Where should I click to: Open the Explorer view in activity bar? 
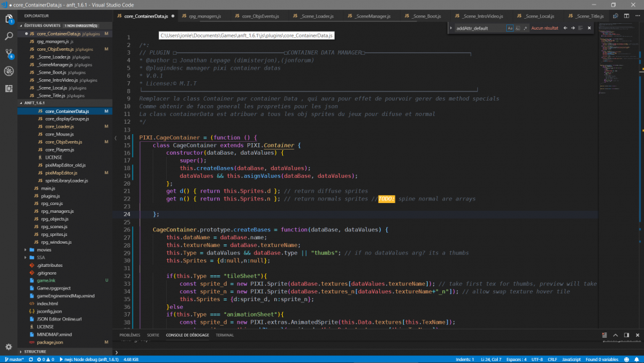[8, 19]
